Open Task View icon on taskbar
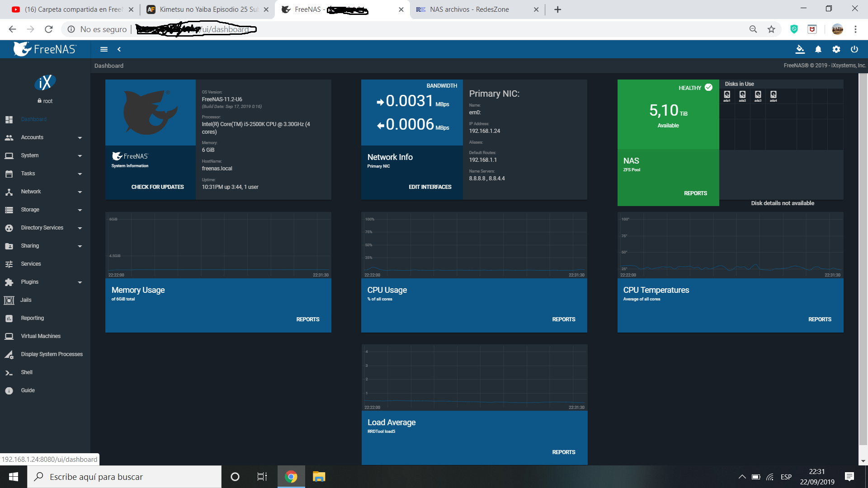This screenshot has height=488, width=868. coord(262,477)
